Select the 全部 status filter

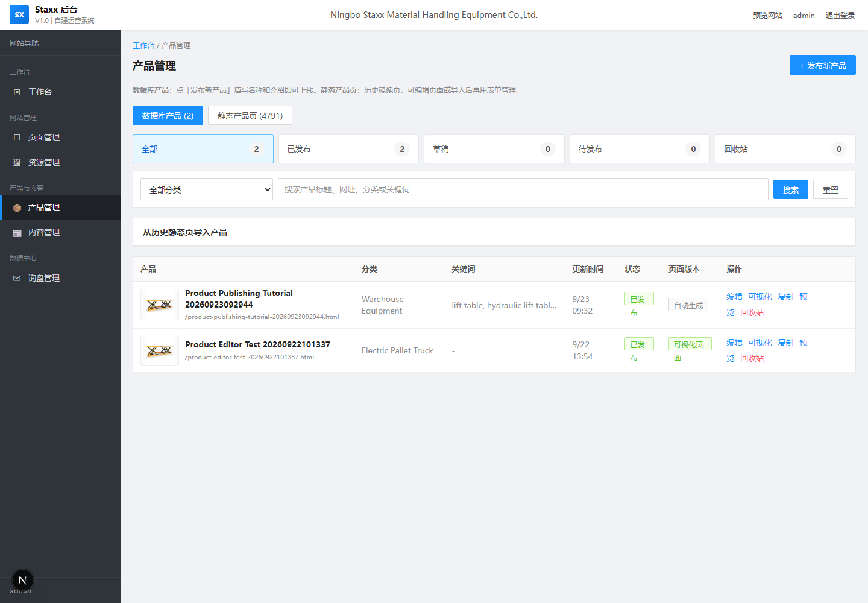coord(203,149)
